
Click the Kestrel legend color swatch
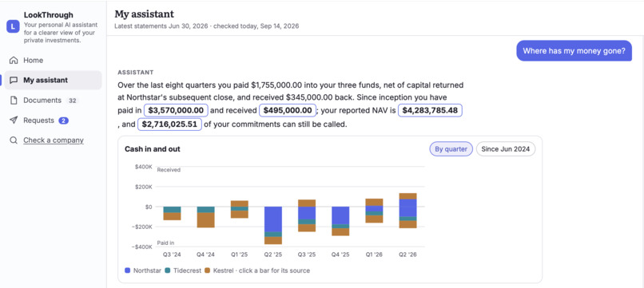208,270
